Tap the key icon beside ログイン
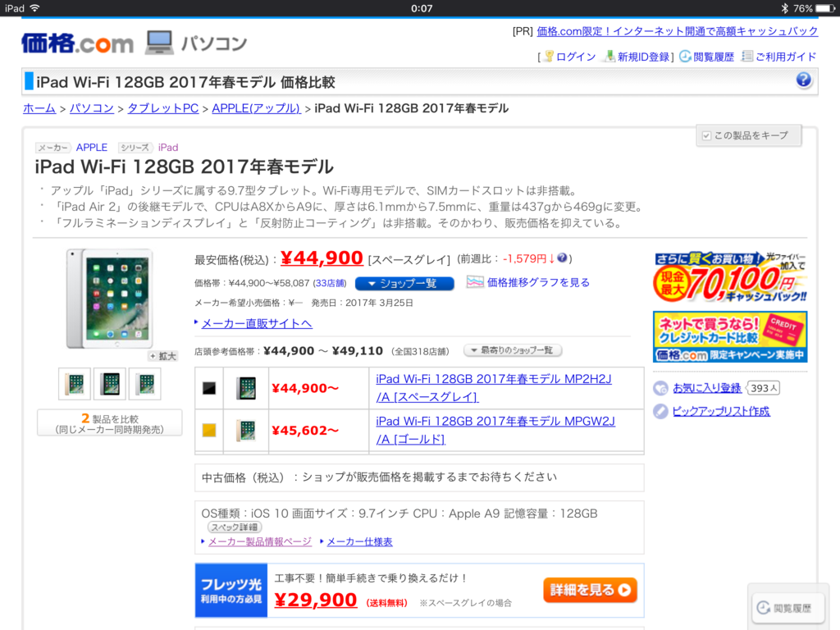 (549, 57)
